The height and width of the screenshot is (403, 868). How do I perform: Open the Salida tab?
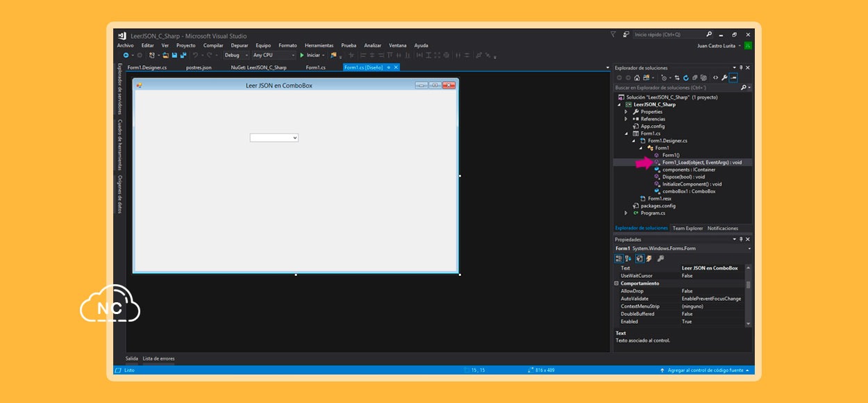coord(131,359)
